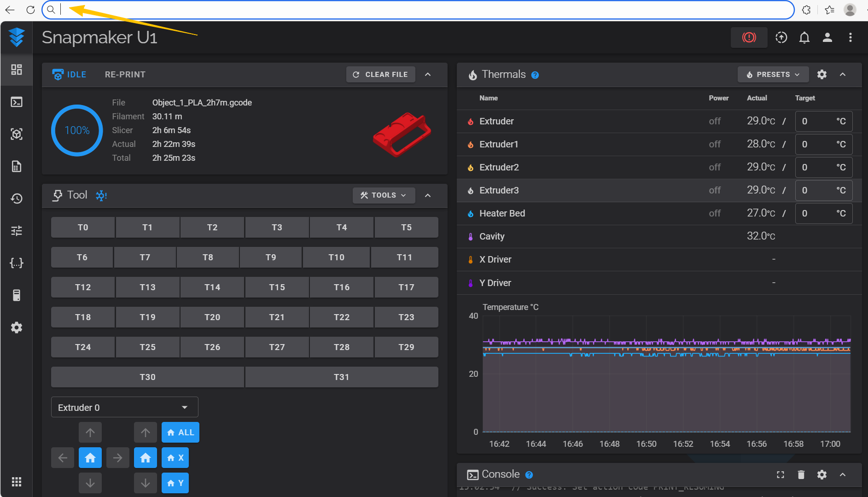Open the notifications bell
Image resolution: width=868 pixels, height=497 pixels.
804,37
